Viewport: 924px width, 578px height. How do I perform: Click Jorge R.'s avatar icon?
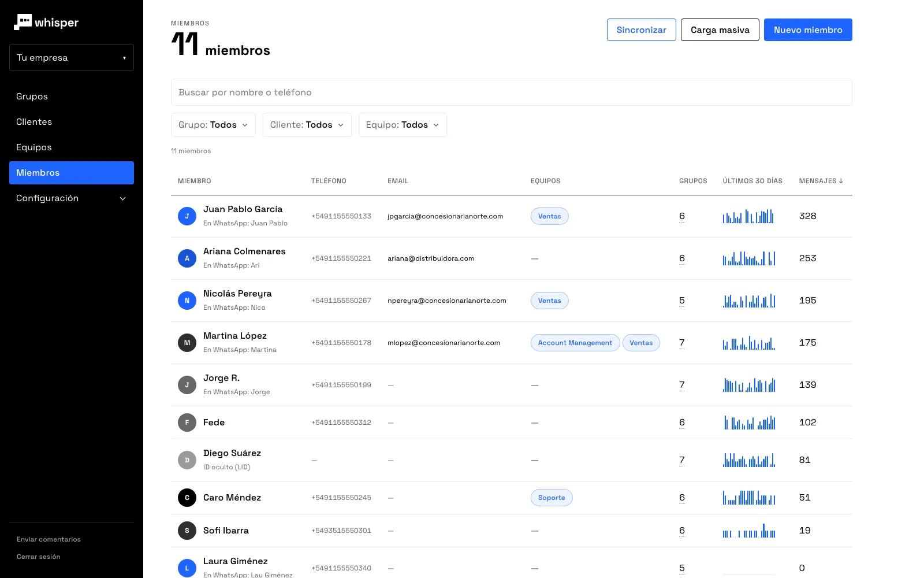point(187,385)
